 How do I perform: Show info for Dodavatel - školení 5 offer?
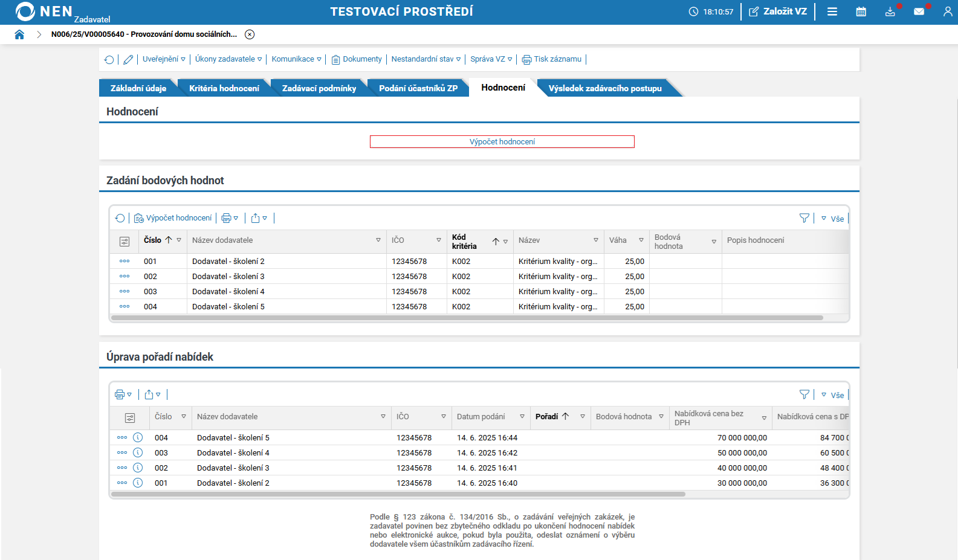(x=138, y=437)
